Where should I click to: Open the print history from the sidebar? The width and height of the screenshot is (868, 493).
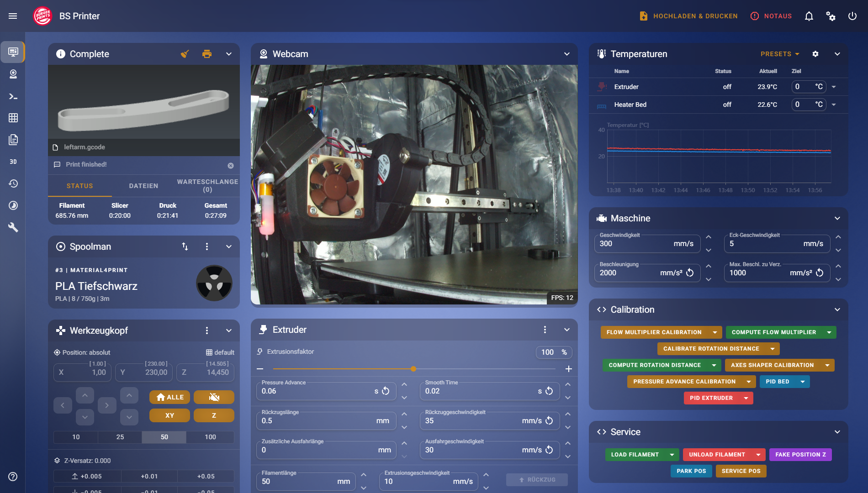(13, 184)
